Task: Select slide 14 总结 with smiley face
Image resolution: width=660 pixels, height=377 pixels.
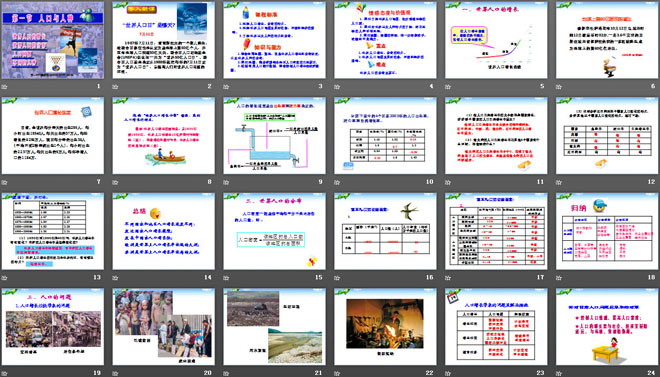Action: [x=163, y=231]
